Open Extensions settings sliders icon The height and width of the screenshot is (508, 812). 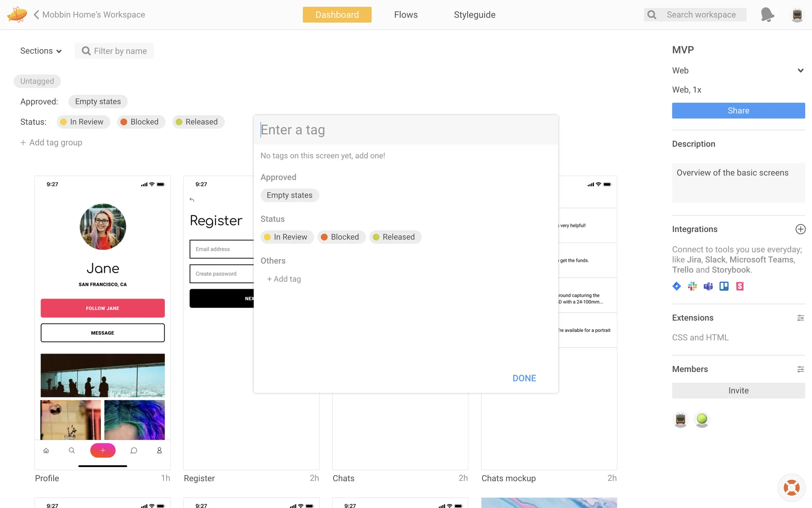click(x=800, y=318)
